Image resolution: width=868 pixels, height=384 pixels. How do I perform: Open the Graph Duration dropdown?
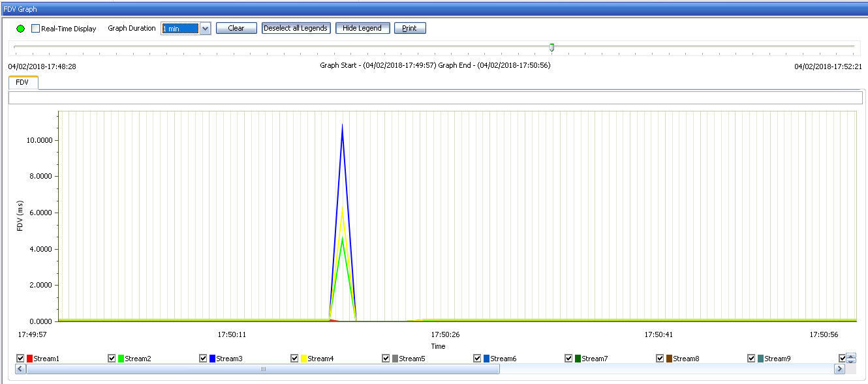(205, 28)
